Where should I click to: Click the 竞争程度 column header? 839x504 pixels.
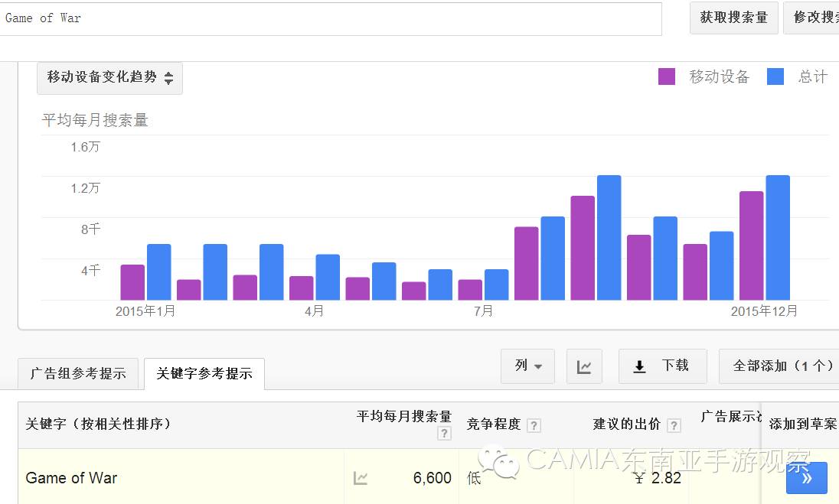493,424
